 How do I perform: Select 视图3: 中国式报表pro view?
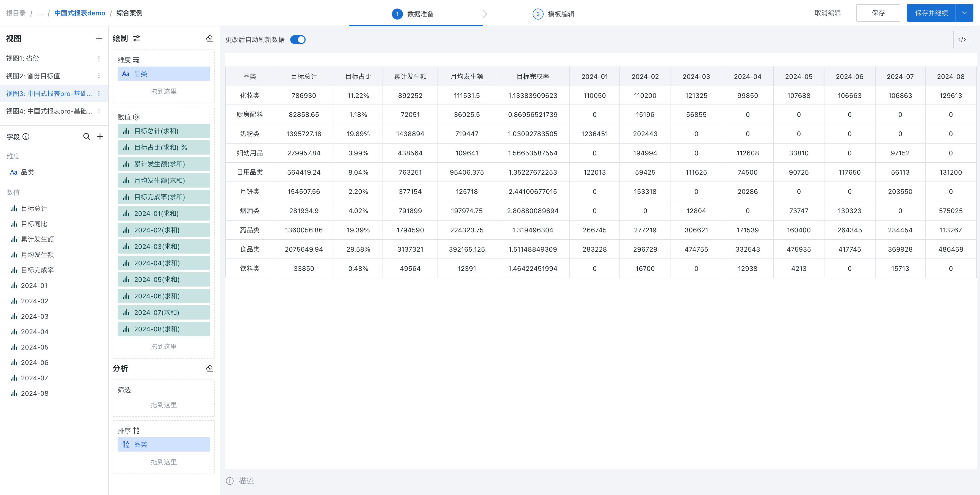[x=54, y=94]
